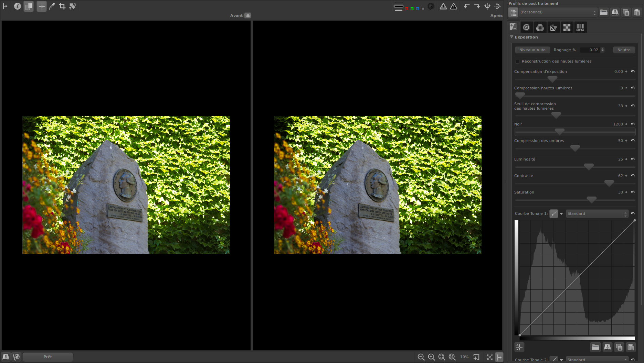The image size is (644, 363).
Task: Click the Rognage % value field
Action: click(x=590, y=50)
